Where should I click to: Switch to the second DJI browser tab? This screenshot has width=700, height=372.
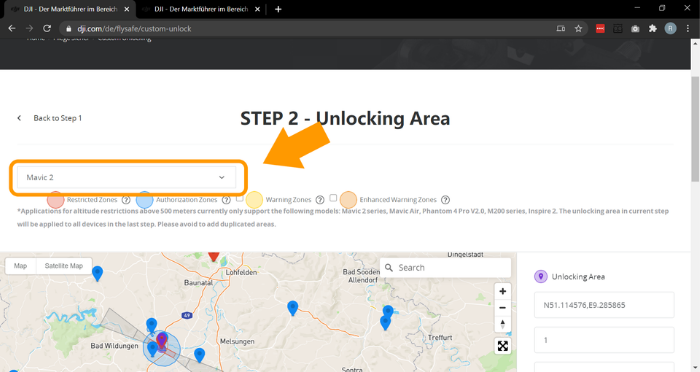point(201,9)
